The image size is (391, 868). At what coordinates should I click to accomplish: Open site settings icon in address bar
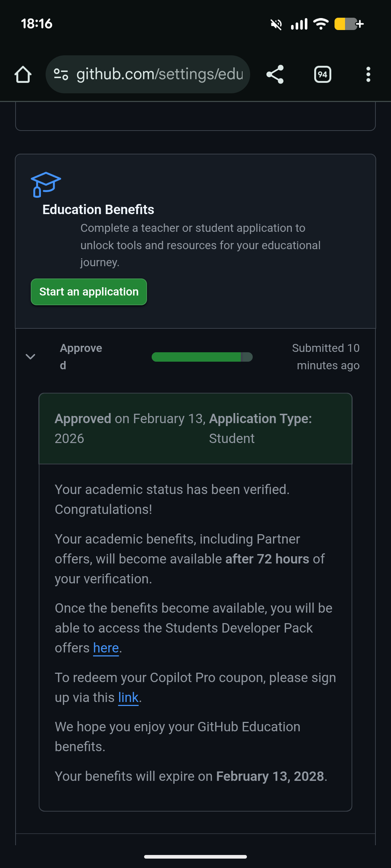pos(61,75)
